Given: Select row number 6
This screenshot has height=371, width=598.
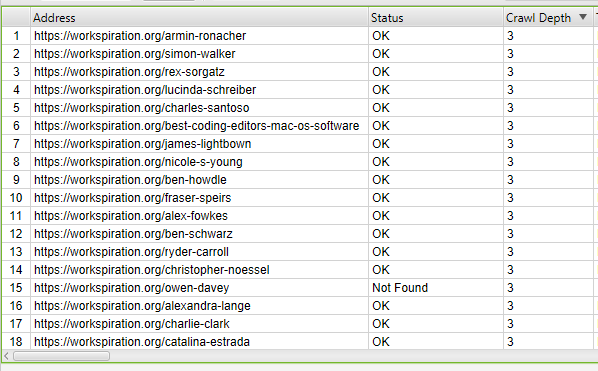Looking at the screenshot, I should coord(16,126).
